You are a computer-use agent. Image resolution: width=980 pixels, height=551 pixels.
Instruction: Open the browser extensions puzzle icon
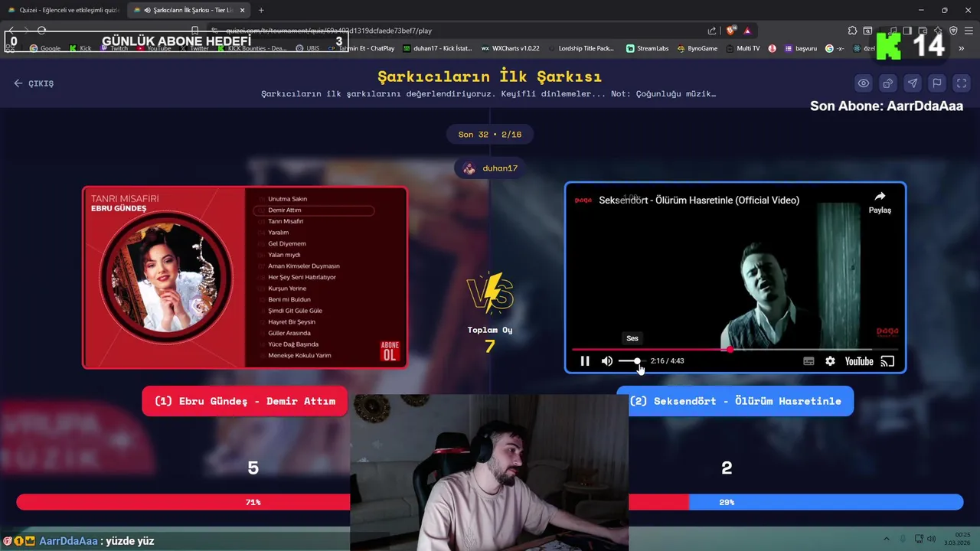(852, 31)
